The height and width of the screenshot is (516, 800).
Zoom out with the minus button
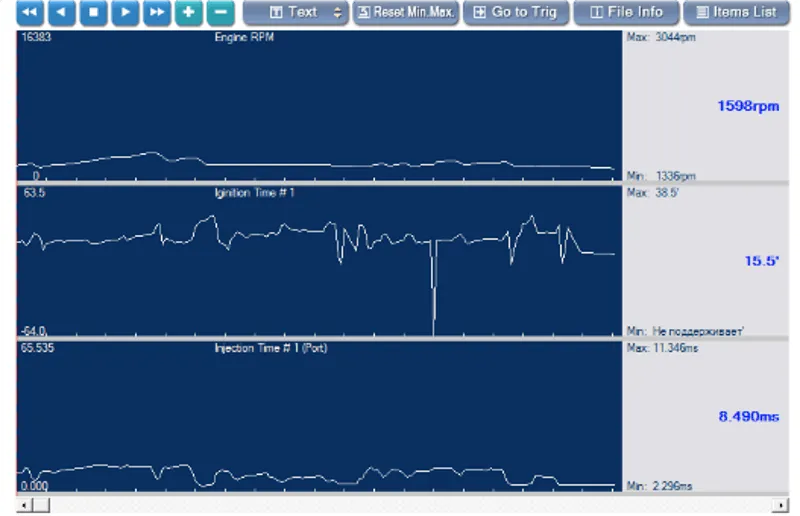point(221,12)
